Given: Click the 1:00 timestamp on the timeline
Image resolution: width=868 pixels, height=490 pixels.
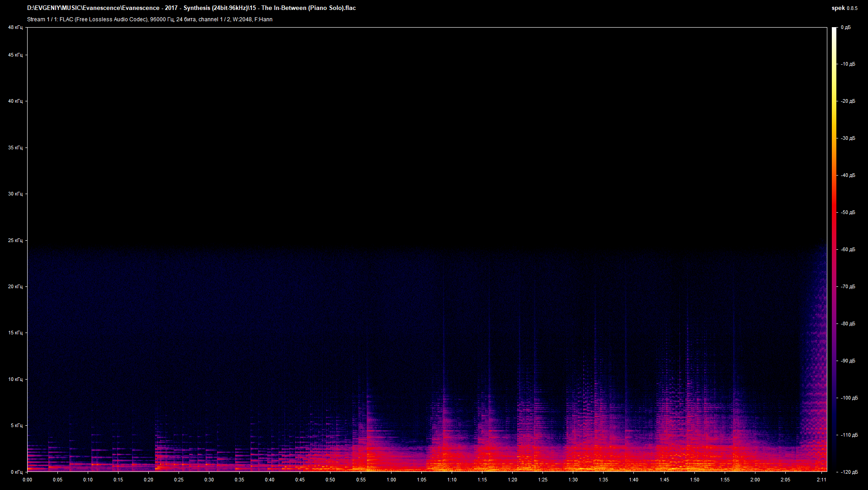Looking at the screenshot, I should (x=392, y=480).
